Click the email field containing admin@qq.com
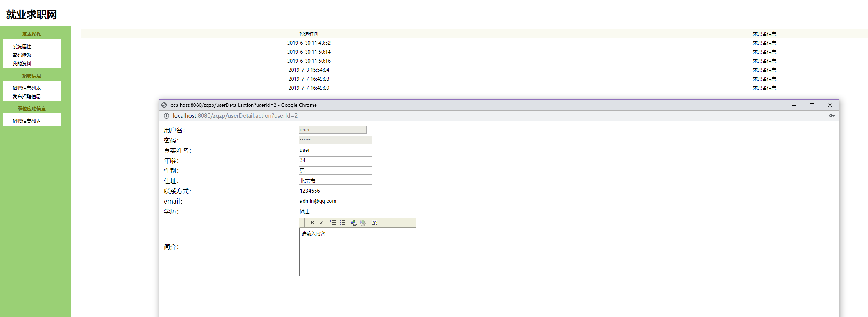This screenshot has width=868, height=317. 335,201
